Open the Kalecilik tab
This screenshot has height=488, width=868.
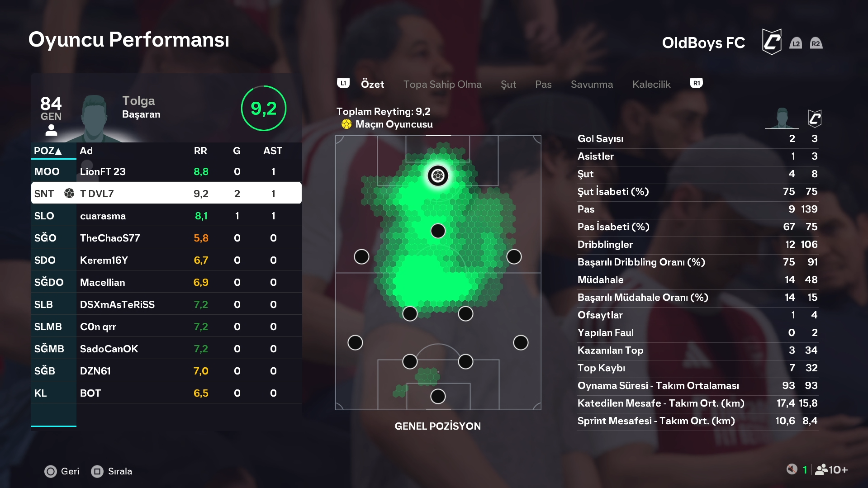click(651, 85)
